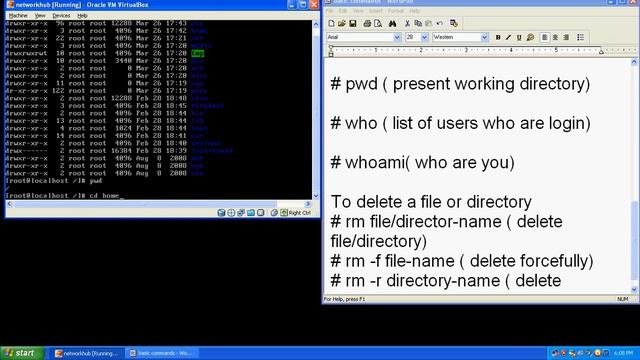The width and height of the screenshot is (640, 360).
Task: Click the line '# whoami( who are you)'
Action: 422,162
